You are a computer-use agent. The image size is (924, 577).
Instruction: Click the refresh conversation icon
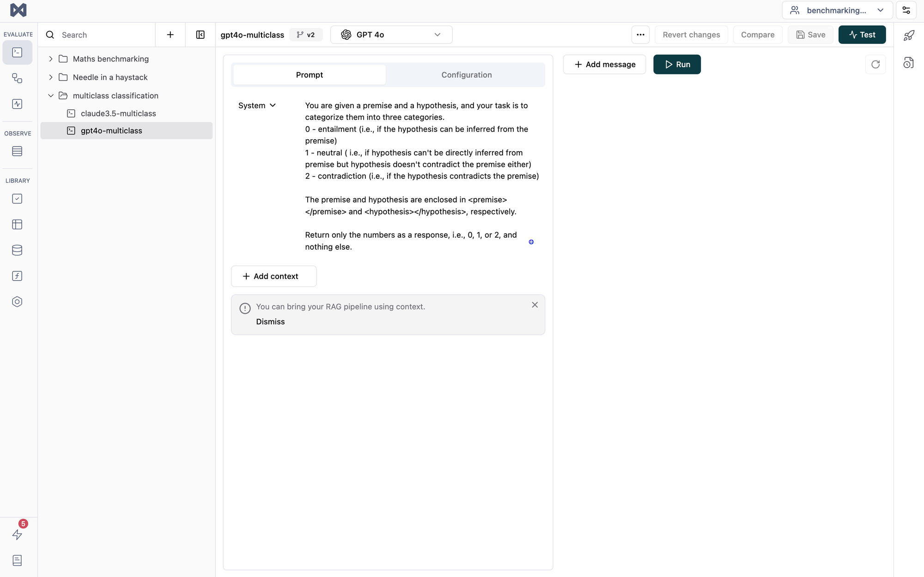875,64
